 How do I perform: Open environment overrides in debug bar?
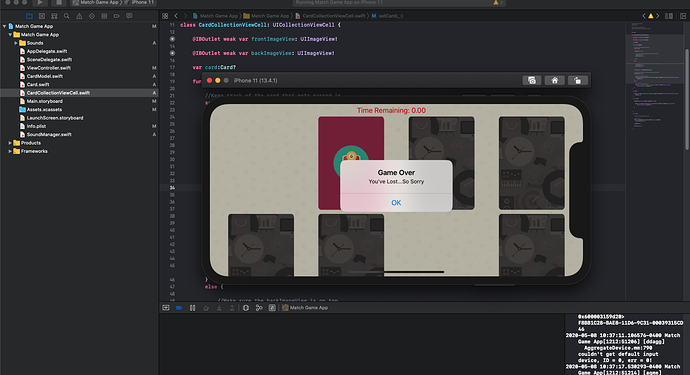(x=272, y=308)
